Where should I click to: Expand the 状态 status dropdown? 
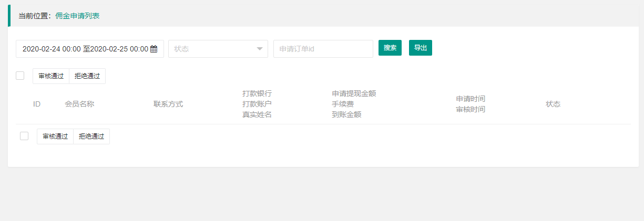(218, 49)
